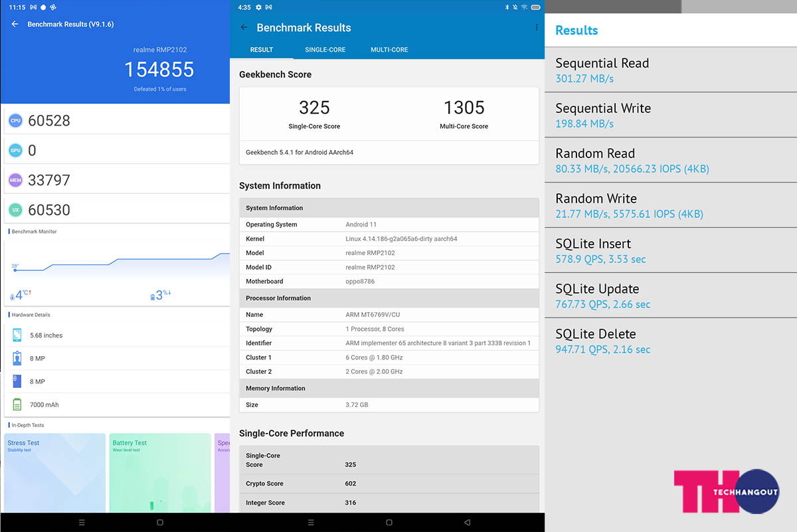Viewport: 797px width, 532px height.
Task: Tap the Gmail icon in Geekbench status bar
Action: coord(268,7)
